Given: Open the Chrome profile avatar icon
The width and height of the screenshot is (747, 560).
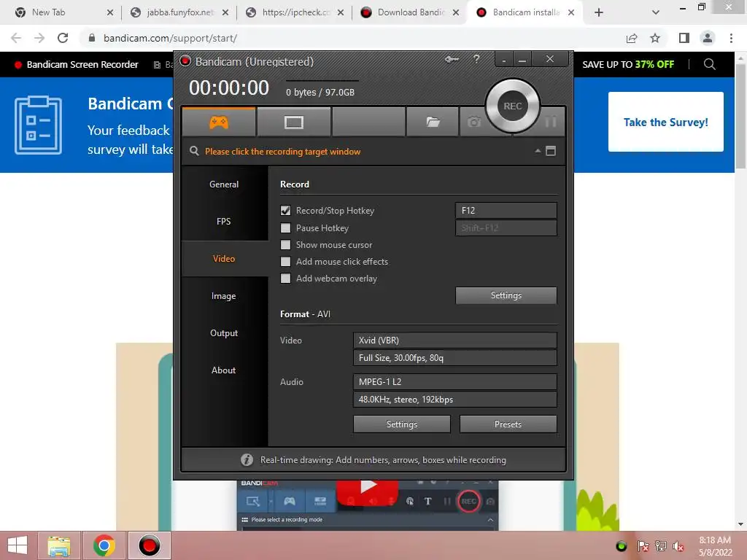Looking at the screenshot, I should [708, 38].
